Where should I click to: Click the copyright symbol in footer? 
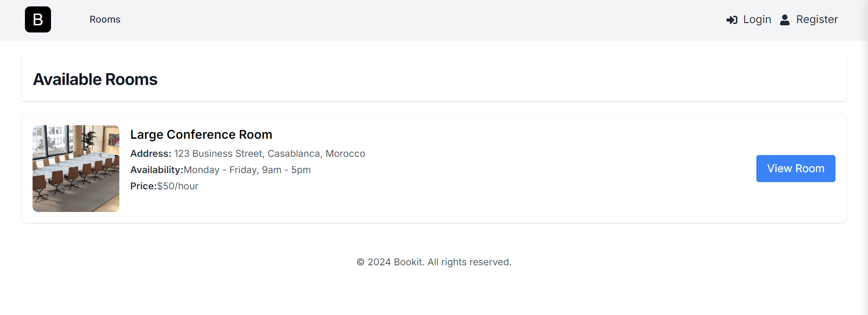coord(360,262)
